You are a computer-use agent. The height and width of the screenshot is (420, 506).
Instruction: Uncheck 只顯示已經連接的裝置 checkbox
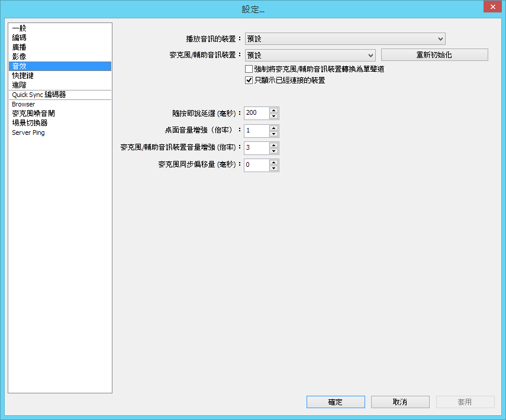point(249,80)
